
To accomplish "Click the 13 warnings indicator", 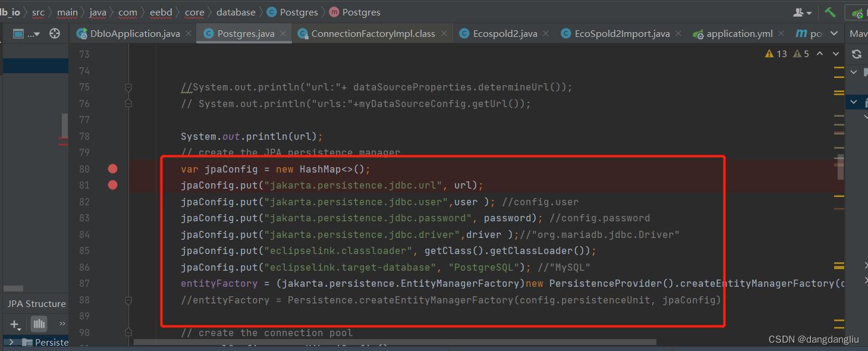I will [776, 54].
